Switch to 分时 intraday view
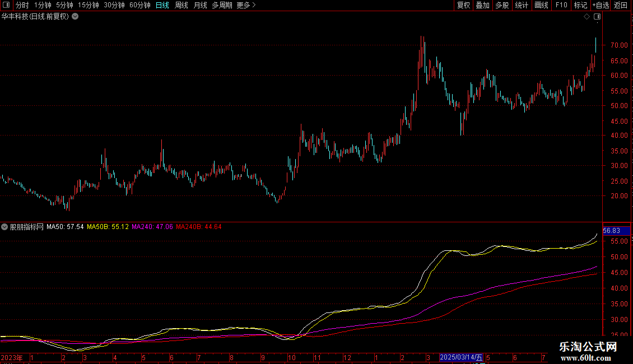Screen dimensions: 633x364 tap(22, 5)
